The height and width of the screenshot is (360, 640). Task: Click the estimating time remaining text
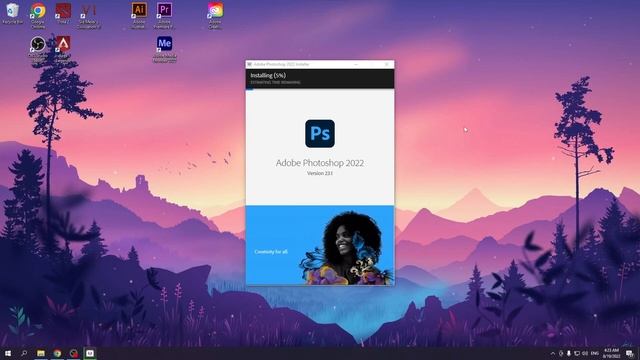[276, 82]
